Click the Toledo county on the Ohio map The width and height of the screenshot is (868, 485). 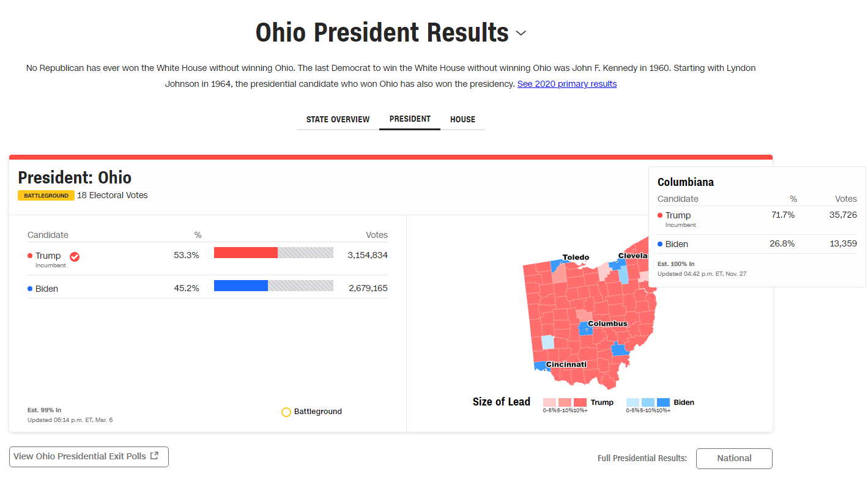click(x=557, y=265)
